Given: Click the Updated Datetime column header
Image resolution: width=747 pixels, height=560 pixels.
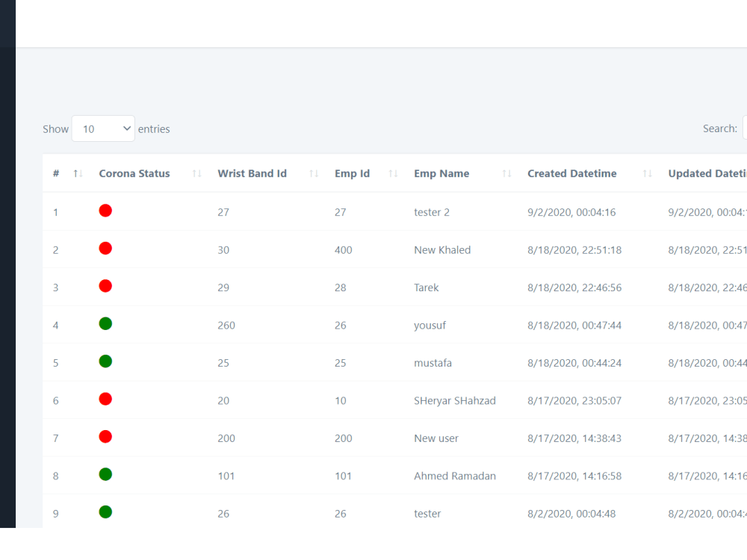Looking at the screenshot, I should [707, 174].
